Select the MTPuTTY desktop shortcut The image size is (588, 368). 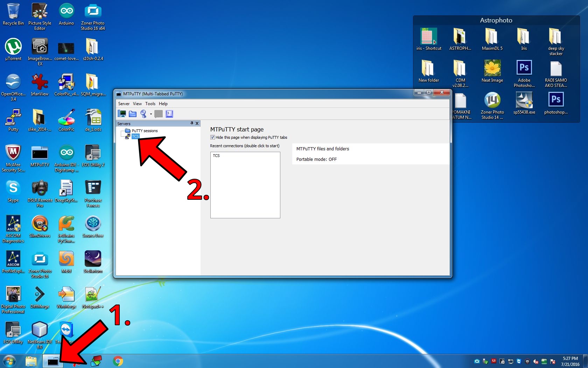(40, 156)
